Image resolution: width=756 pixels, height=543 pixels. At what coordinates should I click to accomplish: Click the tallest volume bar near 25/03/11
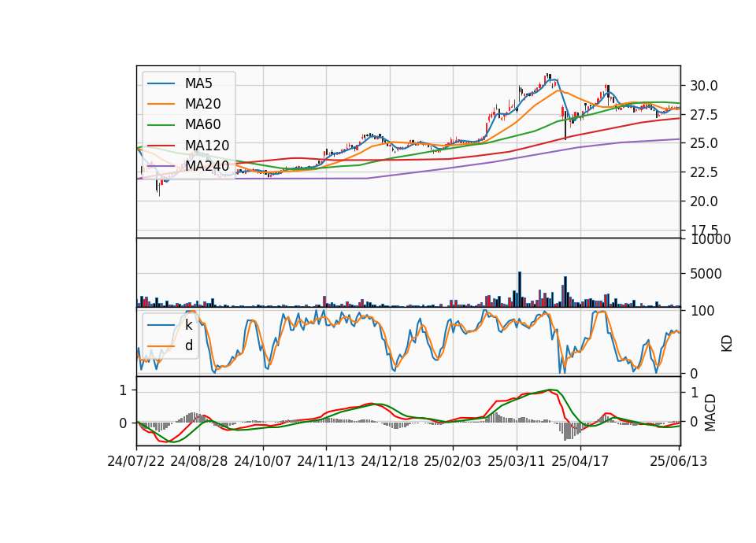pos(520,290)
